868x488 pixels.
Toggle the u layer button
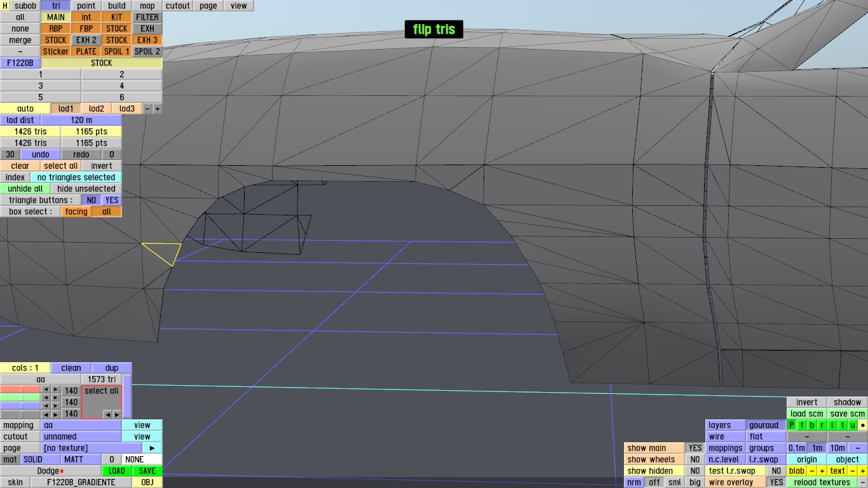click(x=853, y=425)
